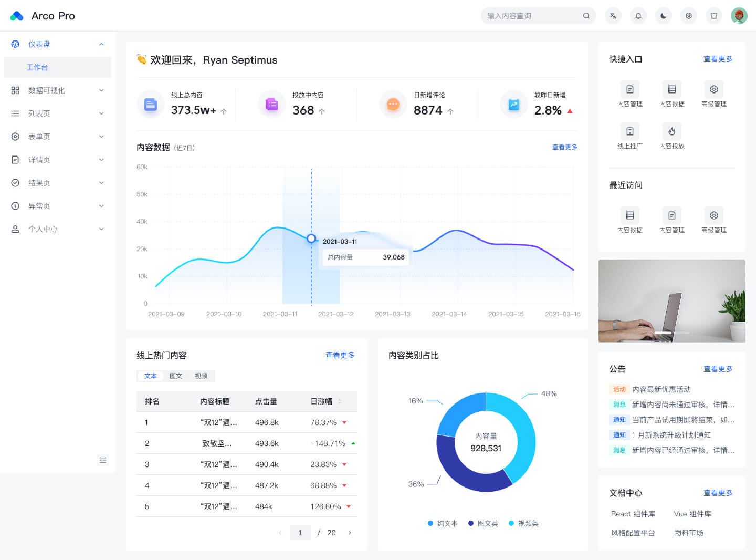The height and width of the screenshot is (560, 756).
Task: Open 内容管理 shortcut in 快捷入口
Action: (x=630, y=95)
